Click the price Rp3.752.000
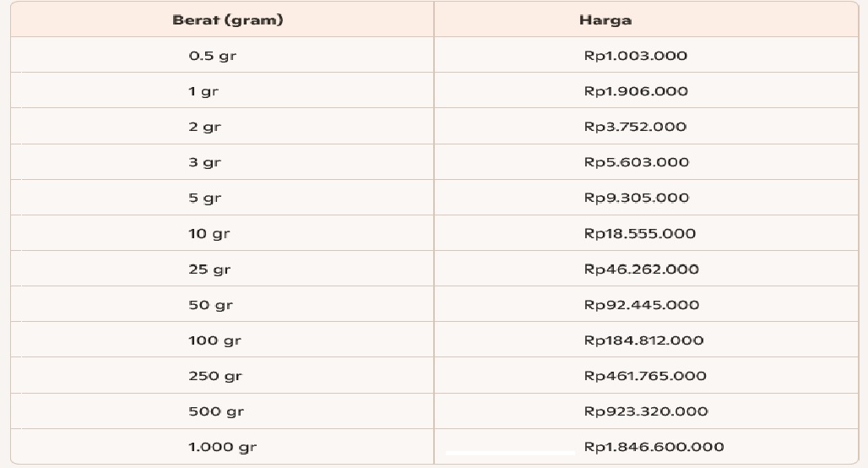This screenshot has width=868, height=468. [636, 127]
